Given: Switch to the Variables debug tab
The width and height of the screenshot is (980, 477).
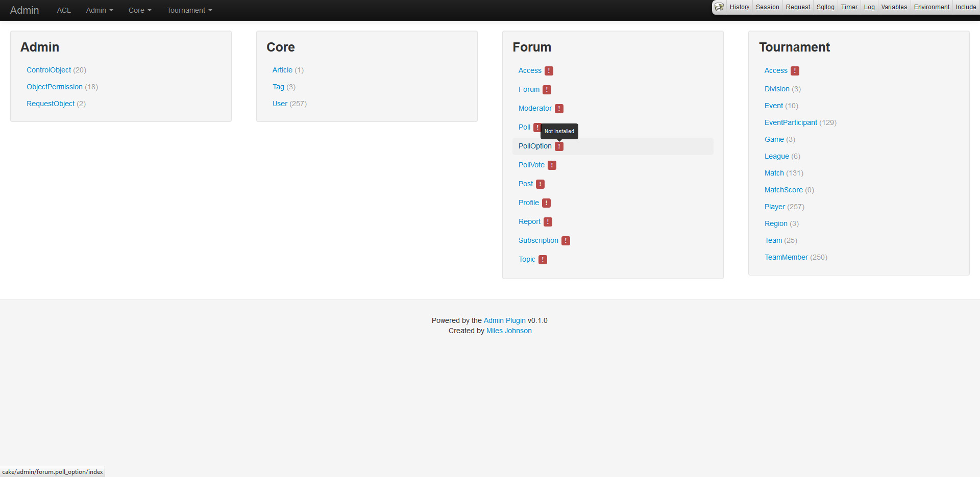Looking at the screenshot, I should [894, 7].
